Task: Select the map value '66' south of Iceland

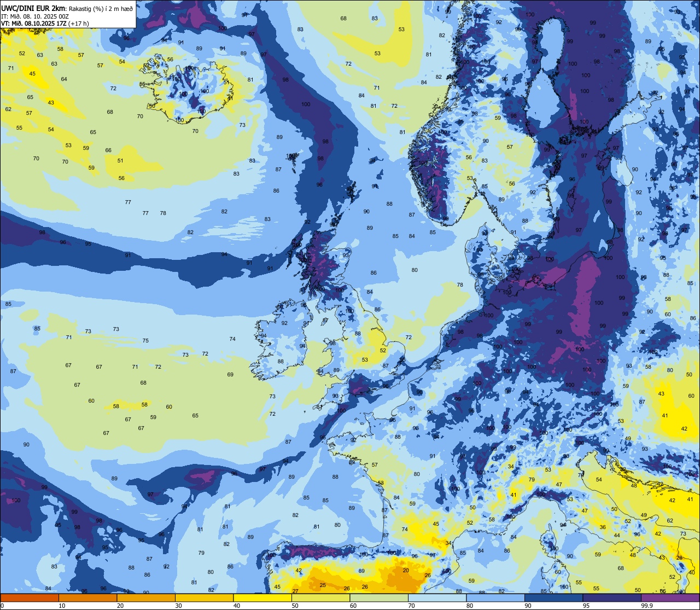Action: point(108,150)
